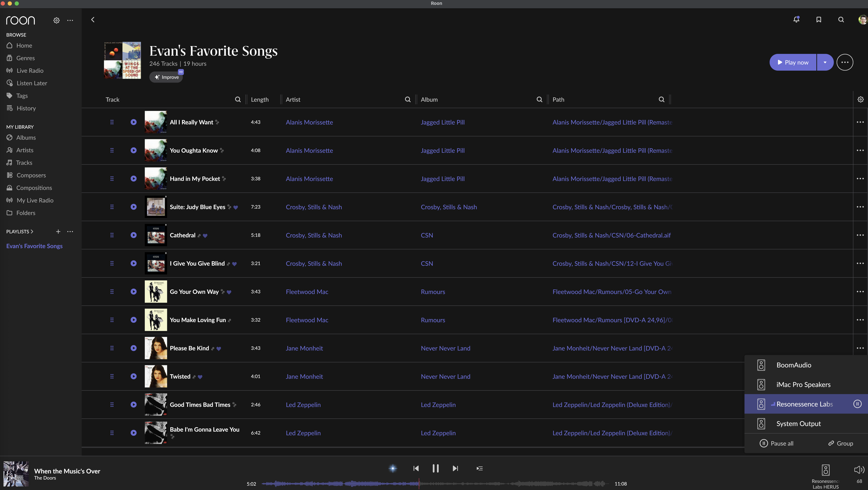Toggle favorite heart on I Give You Give Blind

point(234,264)
